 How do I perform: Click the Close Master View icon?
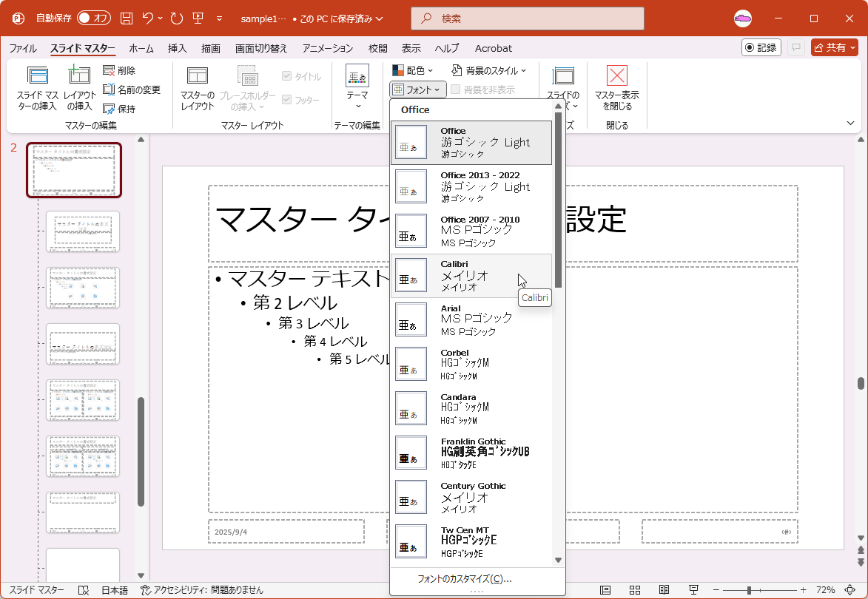[x=616, y=76]
